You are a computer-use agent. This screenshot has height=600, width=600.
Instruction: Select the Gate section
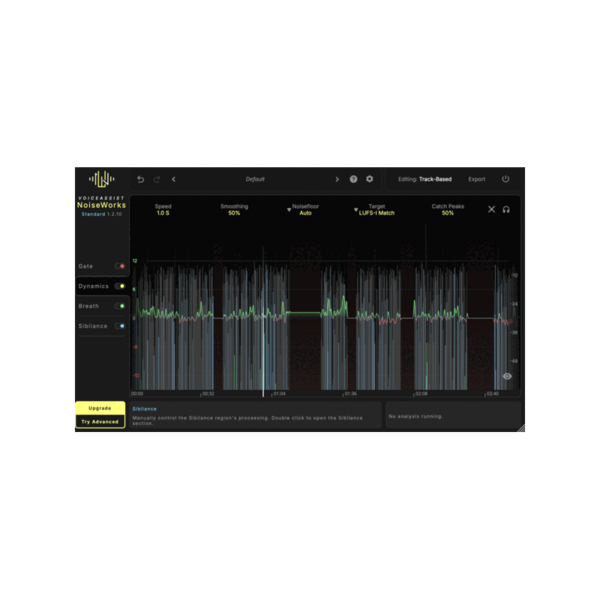[86, 266]
